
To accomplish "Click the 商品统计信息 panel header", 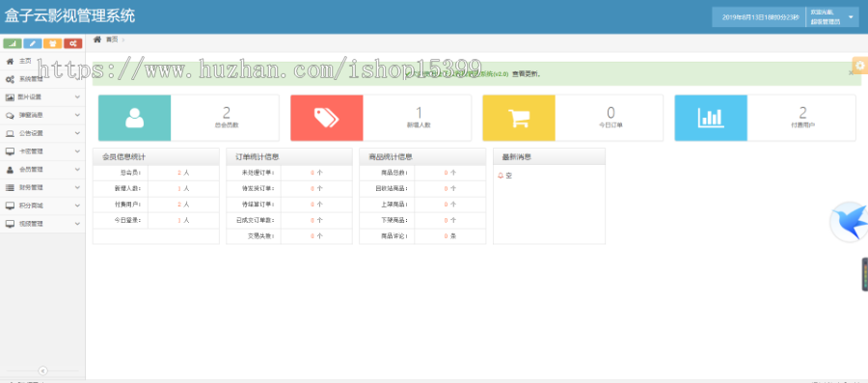I will click(x=422, y=157).
